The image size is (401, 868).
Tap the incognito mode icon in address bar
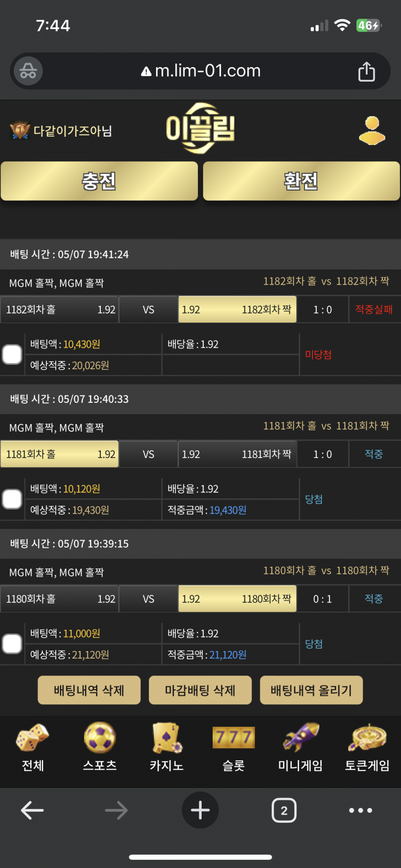28,71
